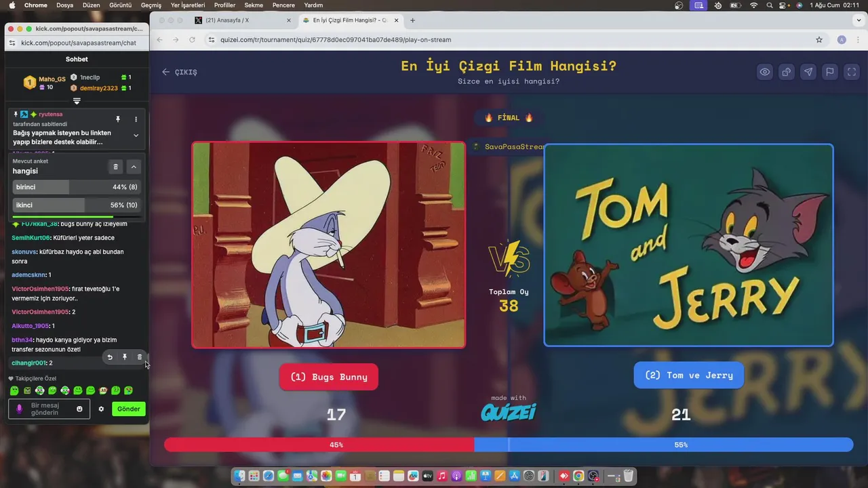Viewport: 868px width, 488px height.
Task: Click chat username SemihKurt06
Action: coord(31,238)
